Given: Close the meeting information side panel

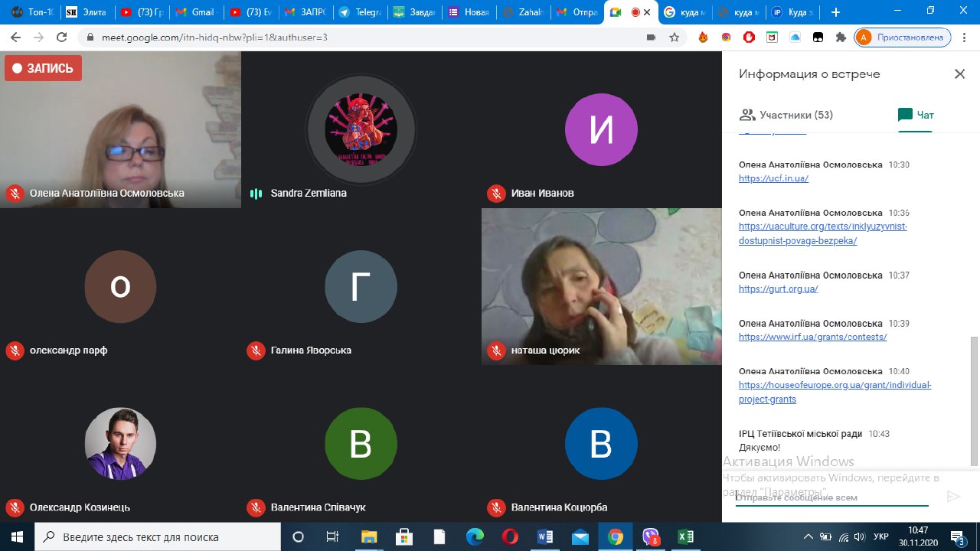Looking at the screenshot, I should pos(959,74).
